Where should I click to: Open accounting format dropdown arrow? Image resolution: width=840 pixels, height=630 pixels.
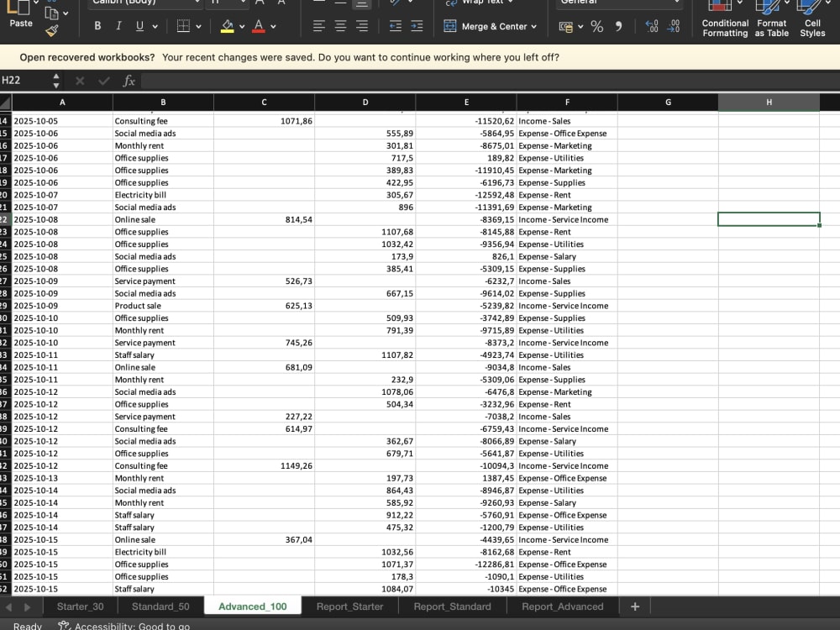580,26
